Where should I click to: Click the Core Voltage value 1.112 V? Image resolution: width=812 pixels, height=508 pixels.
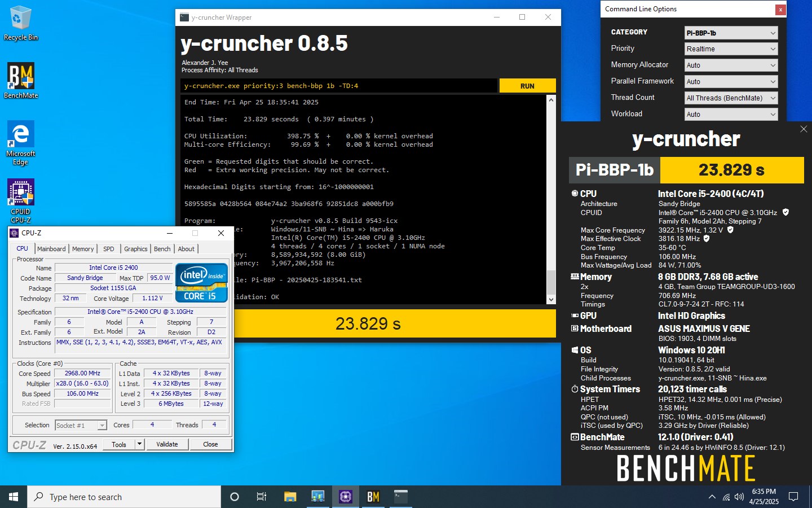coord(152,298)
